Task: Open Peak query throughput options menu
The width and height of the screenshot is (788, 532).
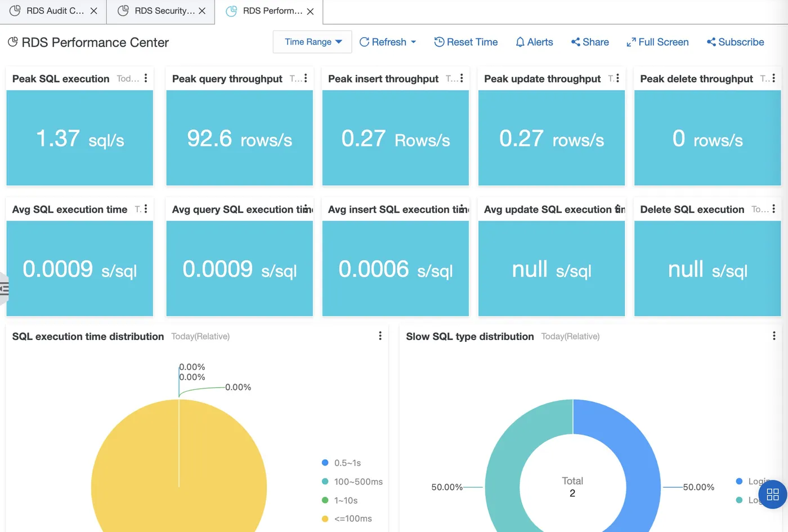Action: [306, 78]
